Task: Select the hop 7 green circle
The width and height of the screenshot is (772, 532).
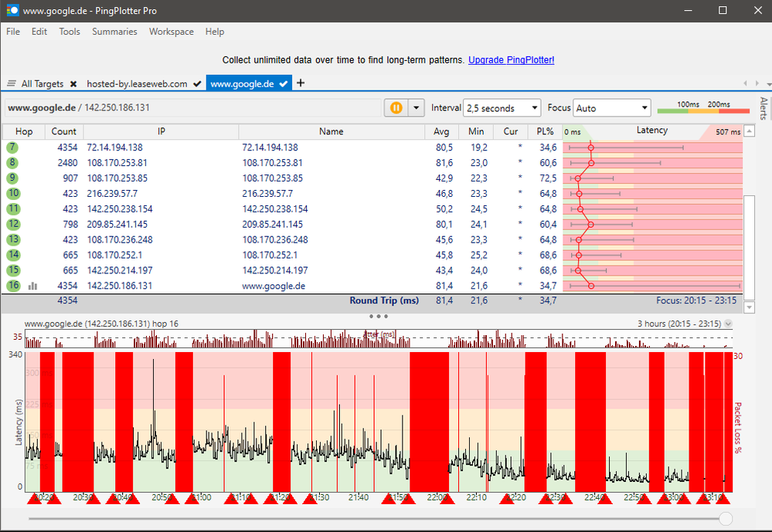Action: (x=12, y=147)
